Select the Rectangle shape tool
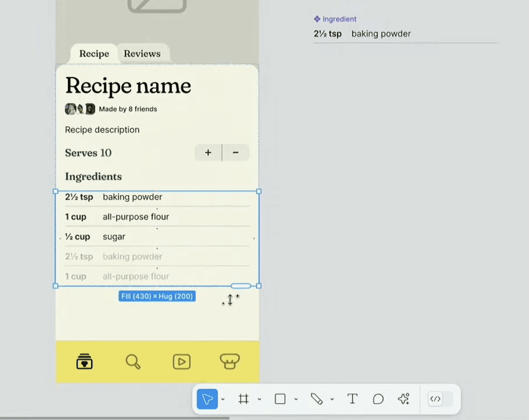Image resolution: width=529 pixels, height=420 pixels. pos(280,399)
